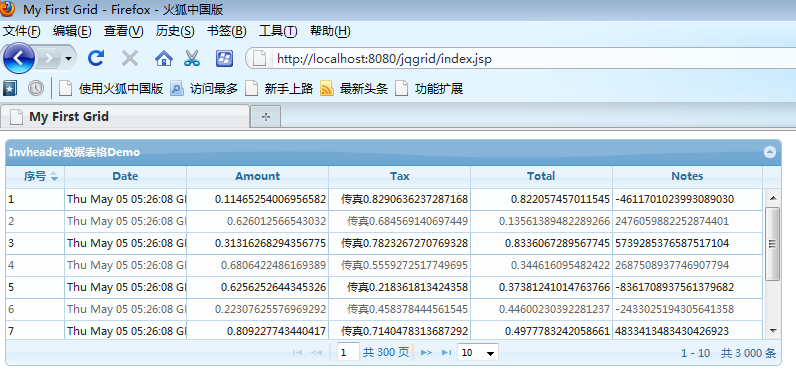Click Total cell 0.4977783242058661
The height and width of the screenshot is (371, 796).
coord(541,331)
